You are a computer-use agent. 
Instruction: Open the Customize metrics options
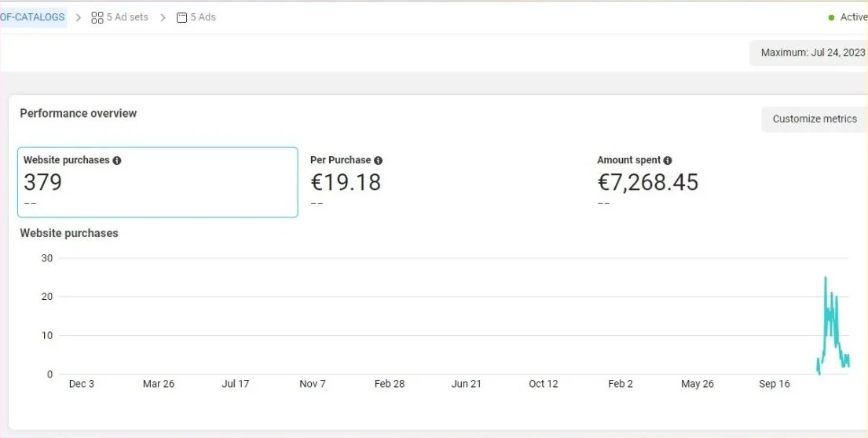pos(814,119)
